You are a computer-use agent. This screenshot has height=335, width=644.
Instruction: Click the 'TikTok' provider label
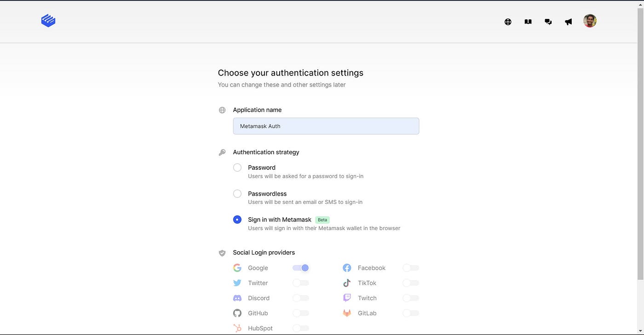tap(367, 283)
